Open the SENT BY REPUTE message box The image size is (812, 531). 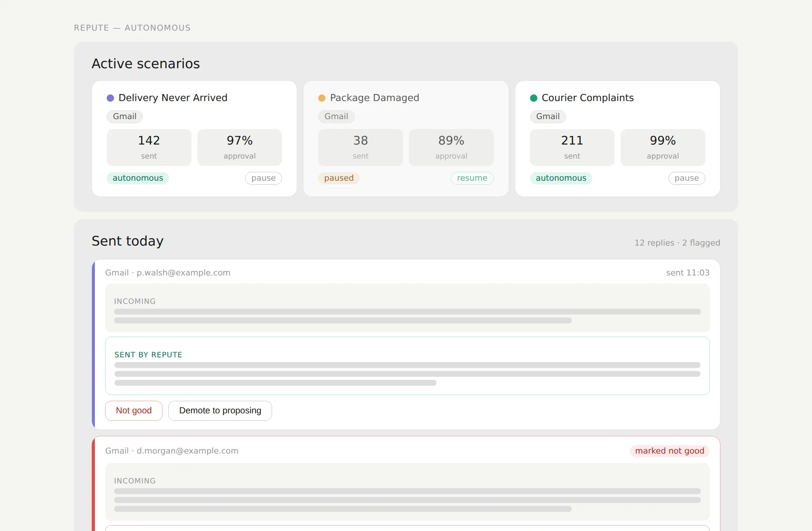[x=407, y=366]
